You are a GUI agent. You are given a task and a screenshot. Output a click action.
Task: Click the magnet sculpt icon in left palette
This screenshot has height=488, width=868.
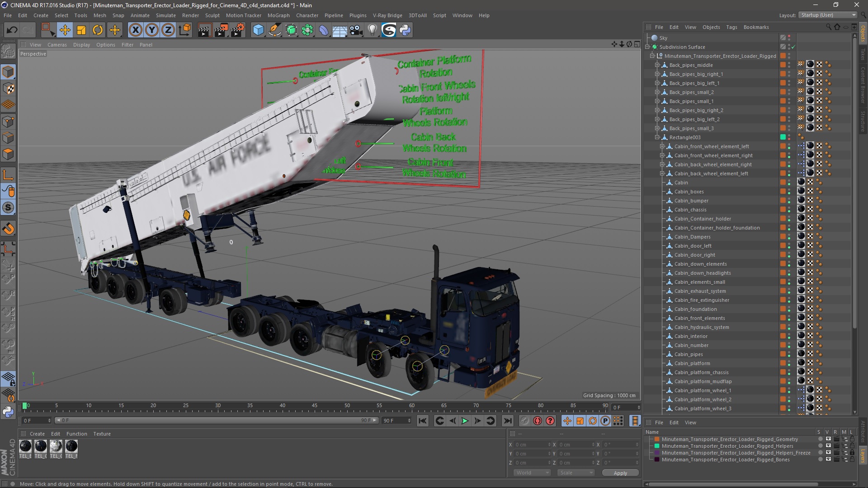(8, 229)
